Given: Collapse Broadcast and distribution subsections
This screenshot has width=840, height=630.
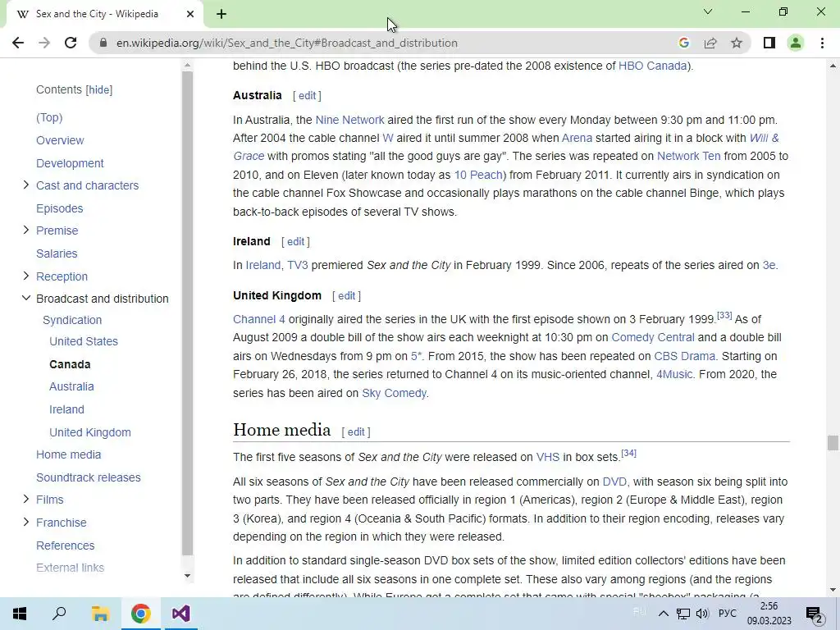Looking at the screenshot, I should [25, 298].
